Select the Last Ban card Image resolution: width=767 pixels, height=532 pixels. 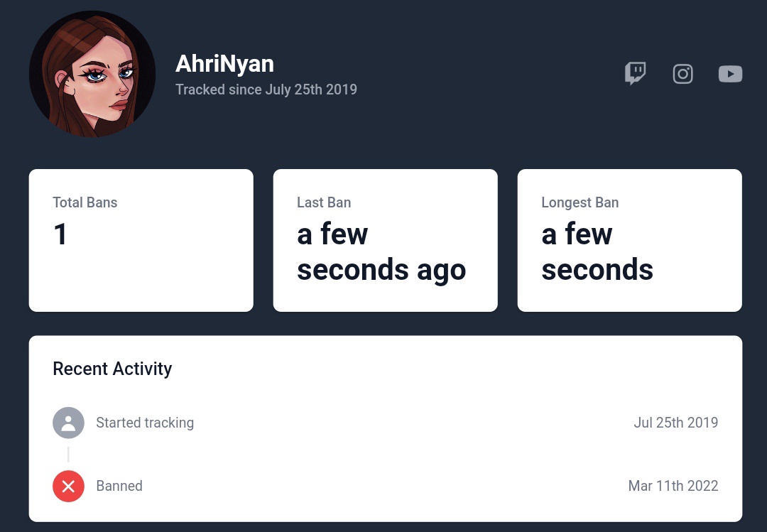coord(386,240)
